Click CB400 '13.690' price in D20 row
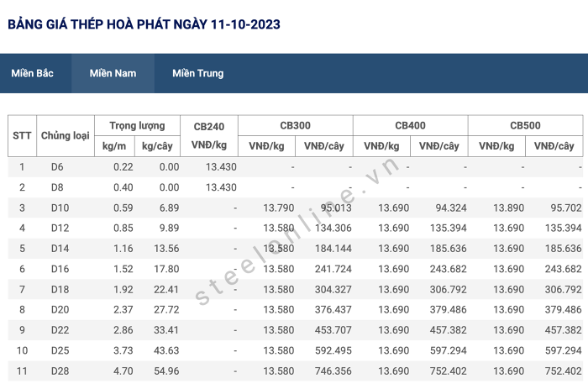The image size is (588, 389). pos(394,310)
